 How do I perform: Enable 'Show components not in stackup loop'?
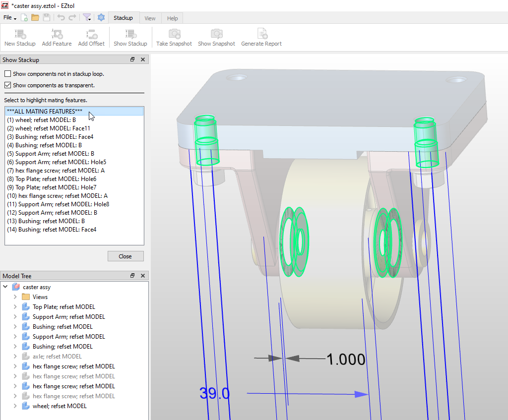(x=7, y=73)
